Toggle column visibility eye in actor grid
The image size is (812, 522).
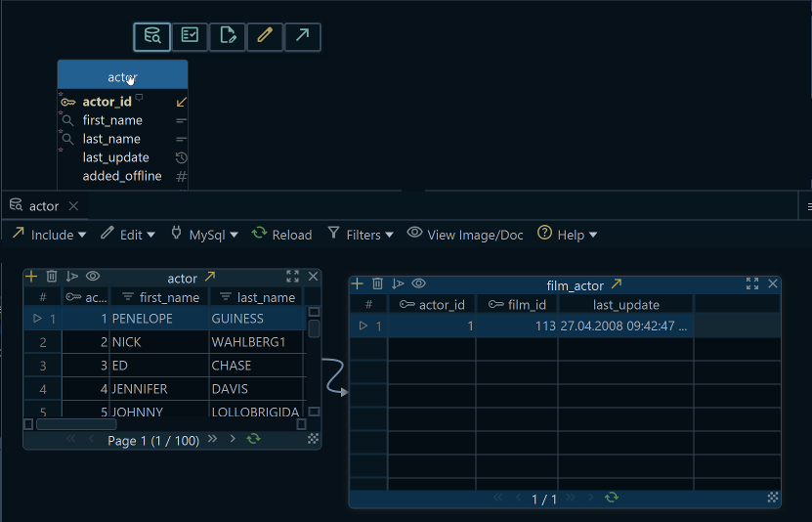point(93,276)
